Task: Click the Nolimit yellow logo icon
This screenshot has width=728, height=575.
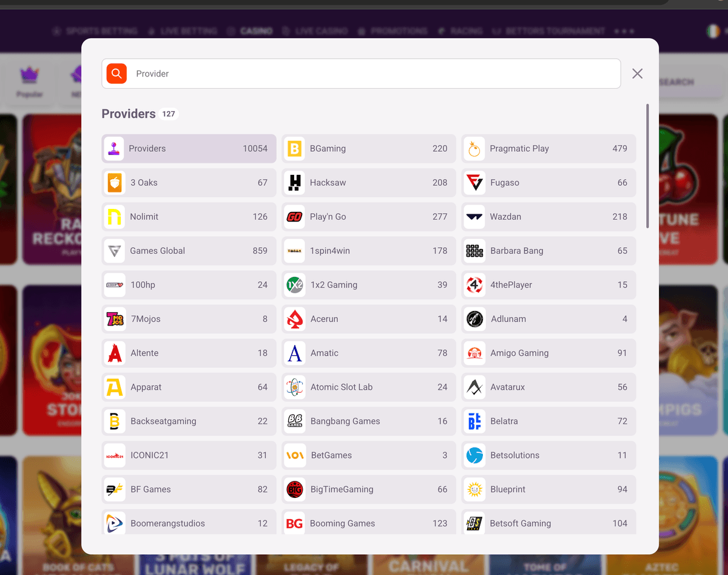Action: click(114, 217)
